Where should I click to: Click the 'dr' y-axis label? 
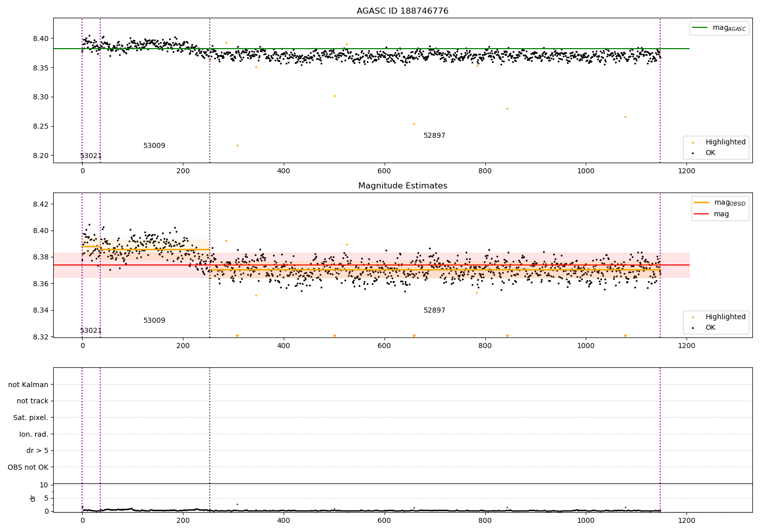33,498
